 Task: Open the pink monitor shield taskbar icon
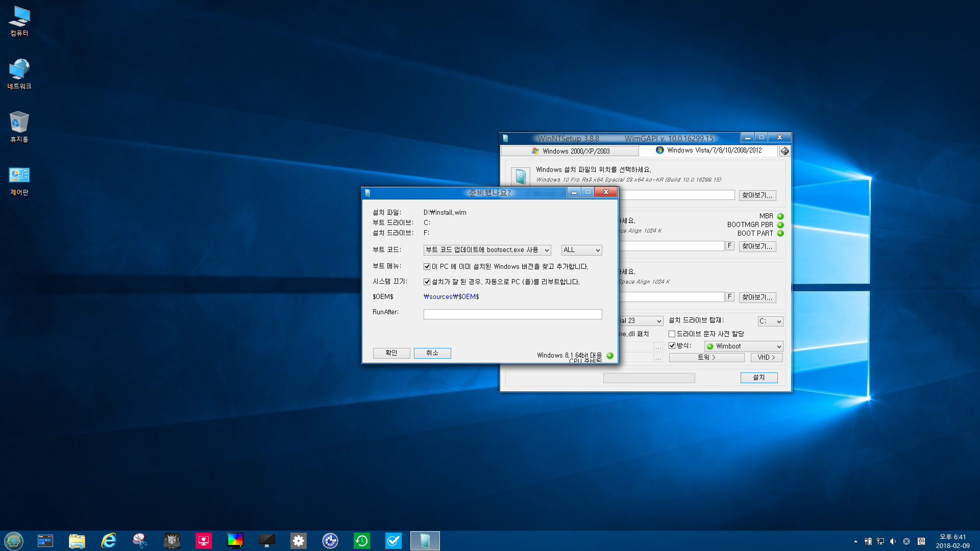point(204,541)
